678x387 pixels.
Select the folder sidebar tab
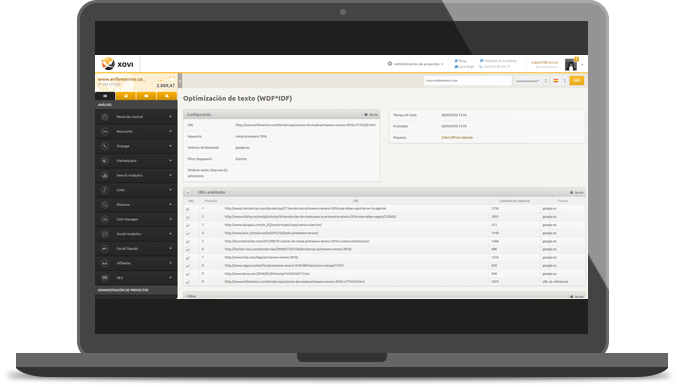(146, 96)
